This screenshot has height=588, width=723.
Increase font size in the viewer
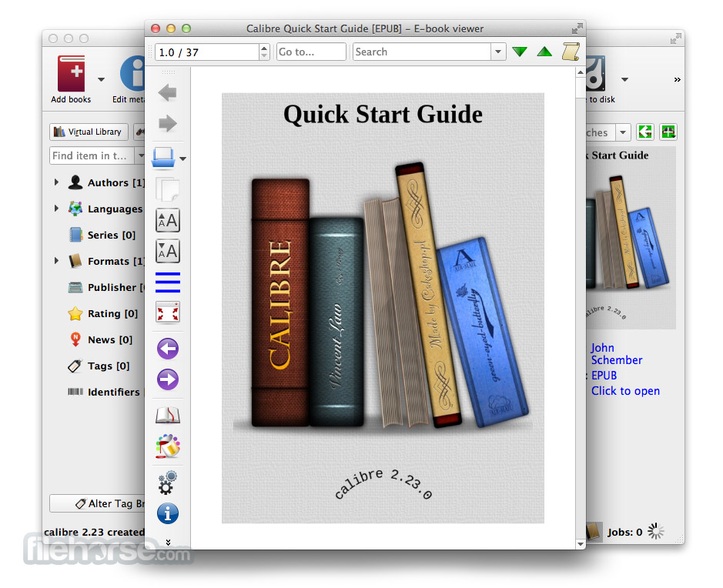tap(167, 221)
